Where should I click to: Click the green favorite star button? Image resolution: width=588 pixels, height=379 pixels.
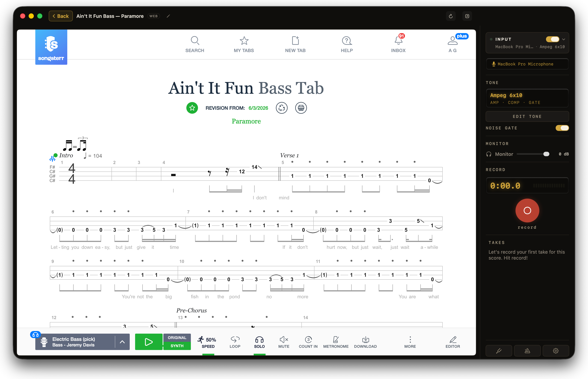192,108
